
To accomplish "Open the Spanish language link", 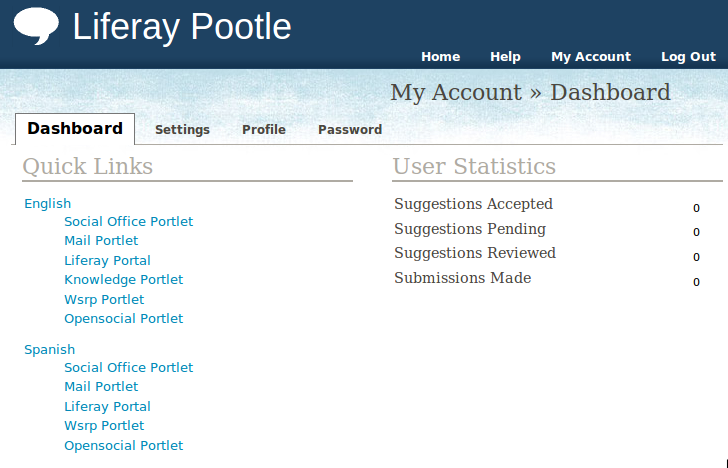I will pyautogui.click(x=49, y=350).
